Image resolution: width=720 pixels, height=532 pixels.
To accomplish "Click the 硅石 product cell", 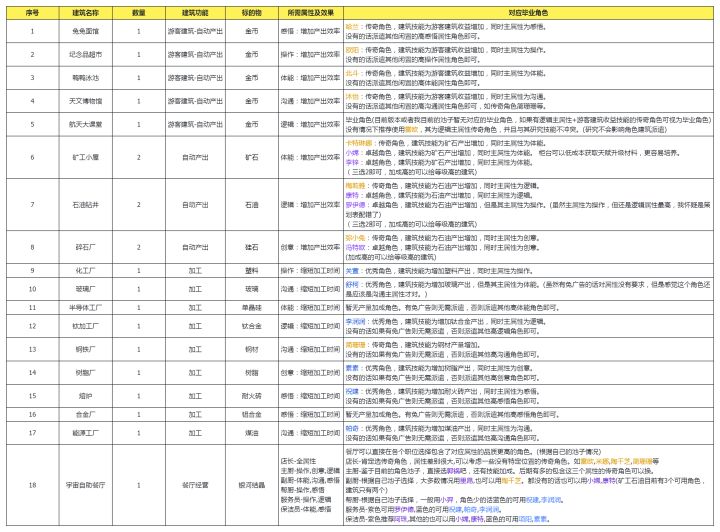I will click(252, 247).
